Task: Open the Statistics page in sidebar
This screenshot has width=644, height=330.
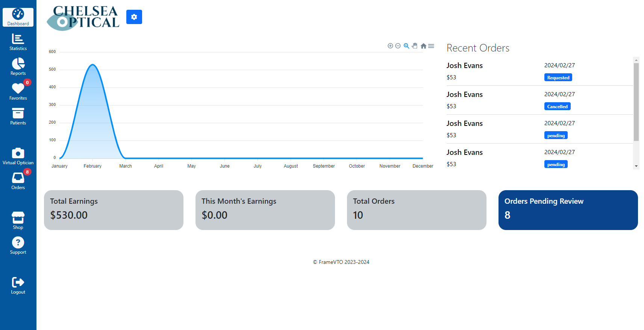Action: tap(18, 42)
